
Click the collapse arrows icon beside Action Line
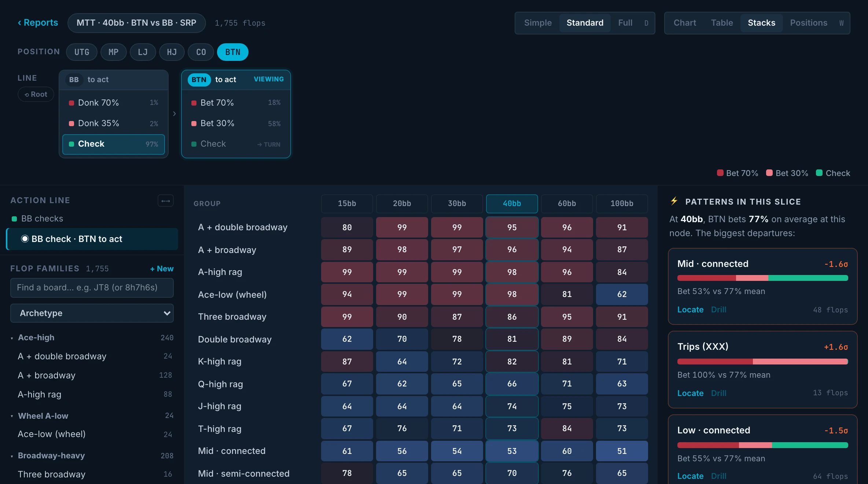tap(166, 201)
